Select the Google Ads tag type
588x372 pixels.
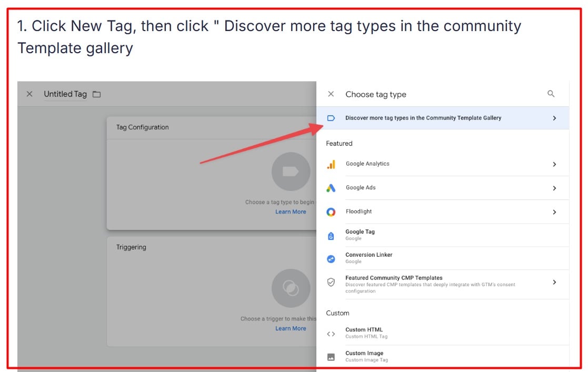pyautogui.click(x=443, y=188)
